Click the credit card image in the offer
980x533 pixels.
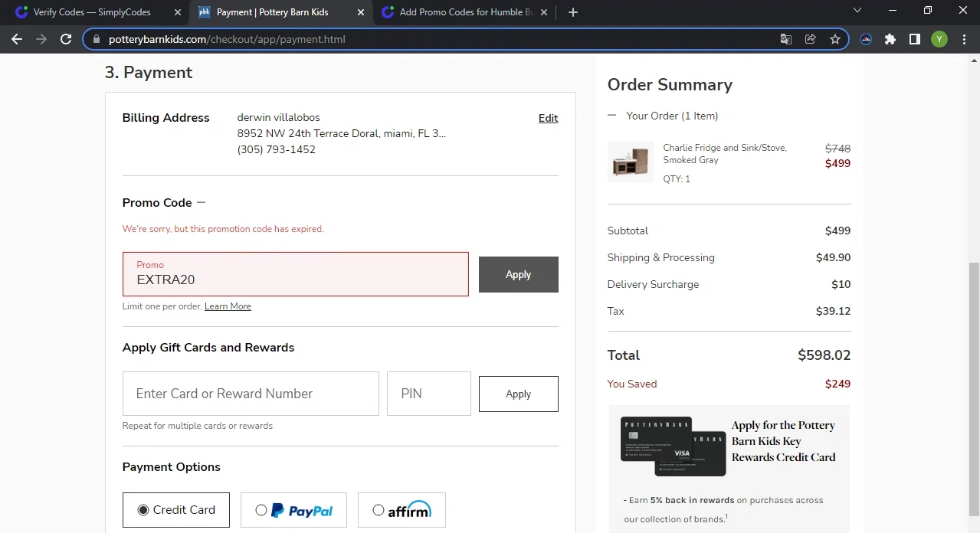tap(673, 446)
